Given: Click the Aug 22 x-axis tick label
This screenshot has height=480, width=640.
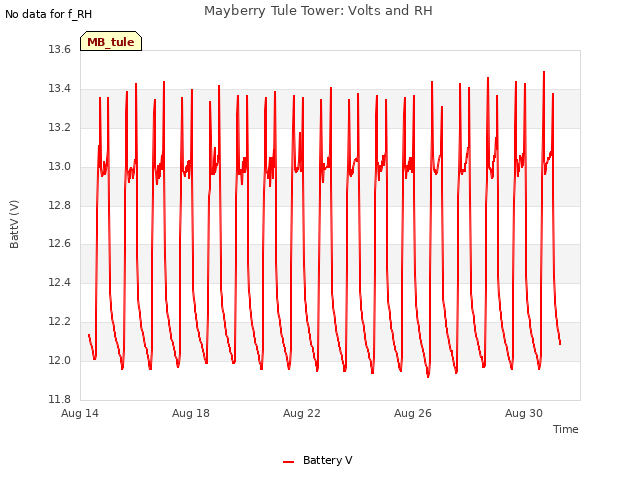Looking at the screenshot, I should [302, 413].
